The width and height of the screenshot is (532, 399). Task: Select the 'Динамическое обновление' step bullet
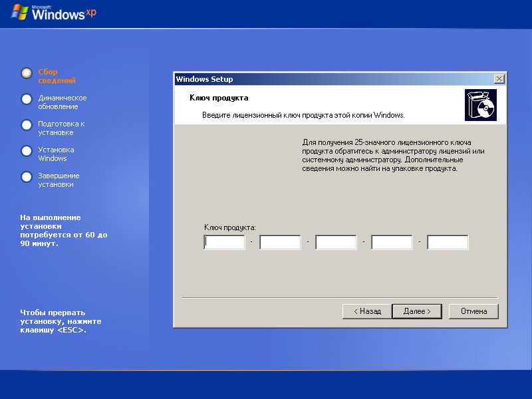27,99
